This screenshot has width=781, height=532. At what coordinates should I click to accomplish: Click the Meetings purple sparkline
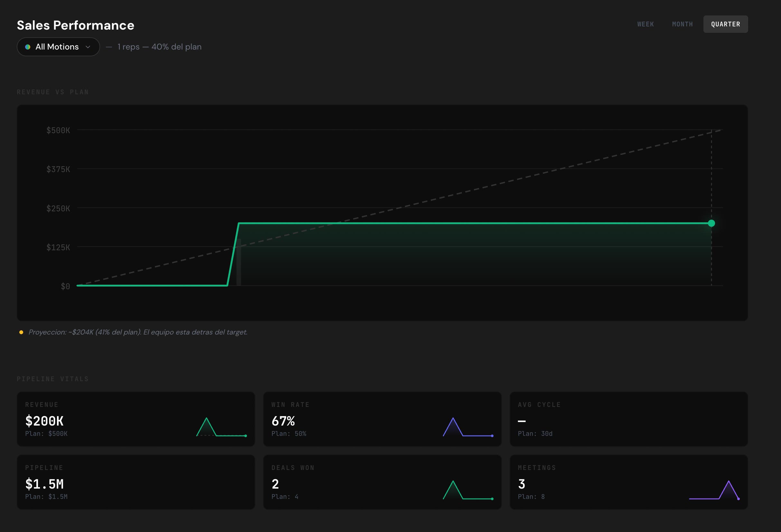click(714, 491)
